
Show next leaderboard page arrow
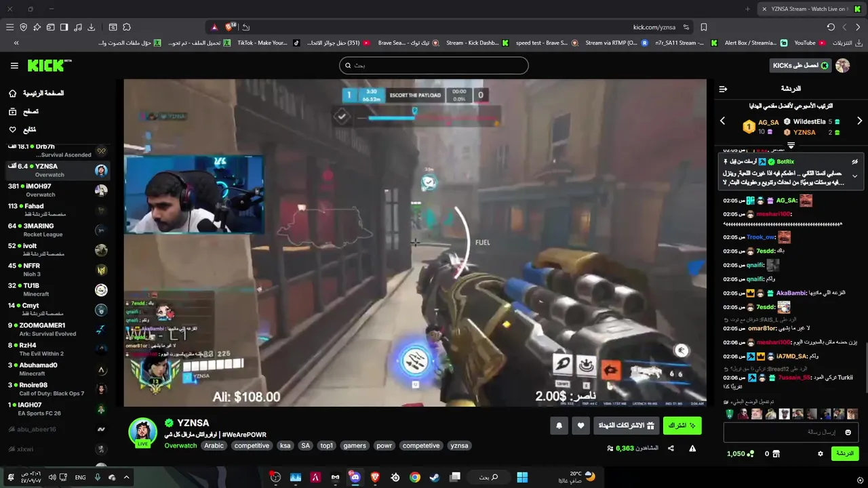859,121
